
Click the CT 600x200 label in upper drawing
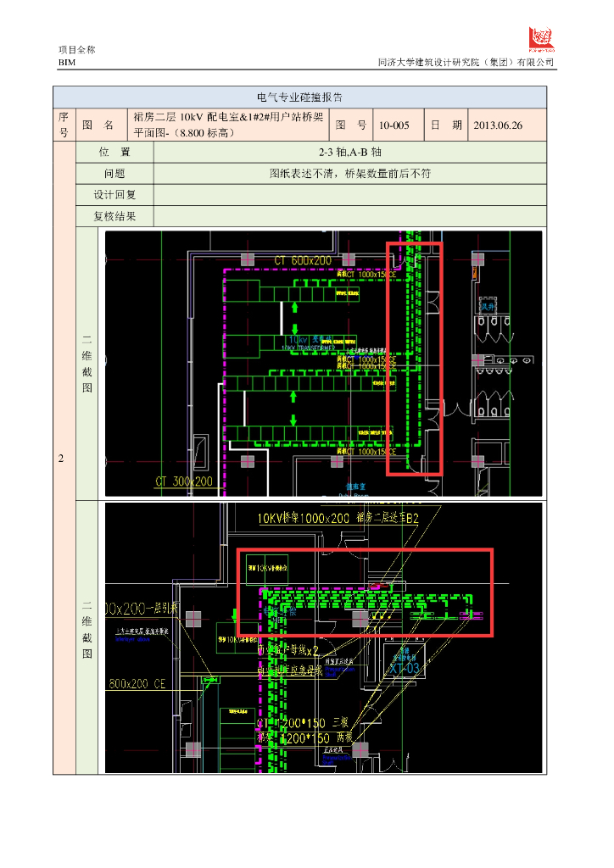[x=303, y=260]
